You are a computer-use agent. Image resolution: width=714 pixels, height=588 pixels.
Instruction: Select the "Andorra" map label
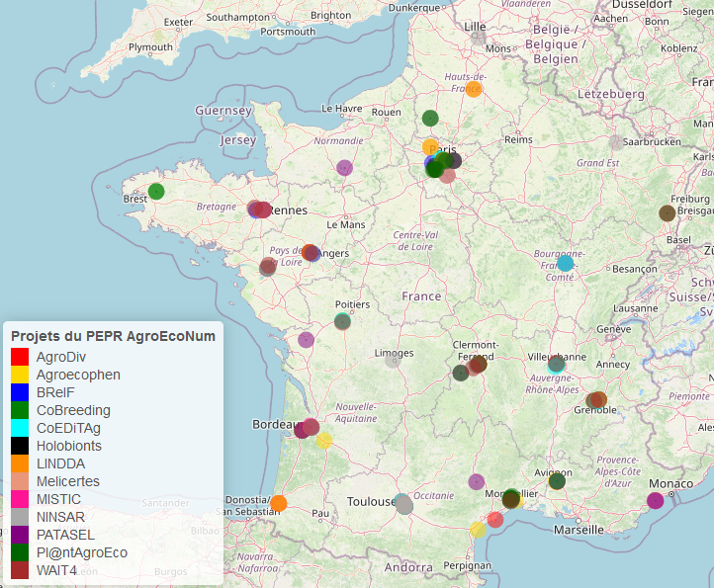(408, 567)
